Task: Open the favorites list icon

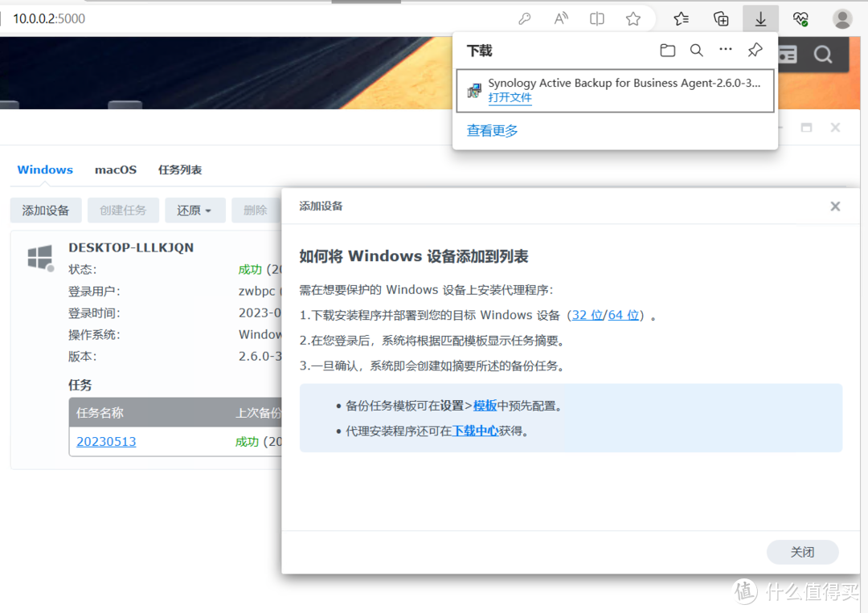Action: (x=681, y=19)
